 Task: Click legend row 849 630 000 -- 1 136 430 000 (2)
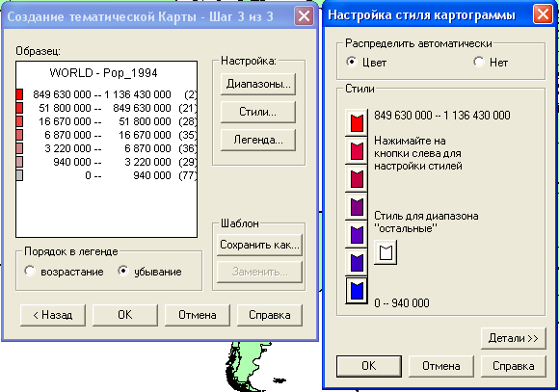[107, 94]
